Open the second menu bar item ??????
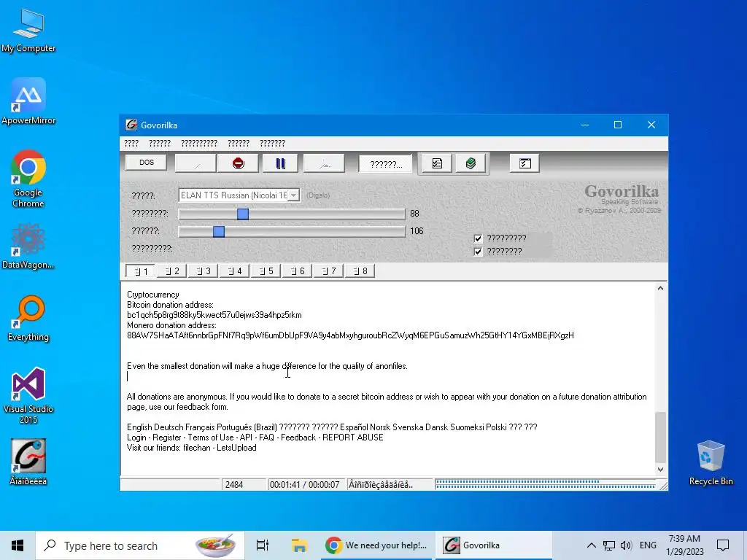The height and width of the screenshot is (560, 747). tap(160, 144)
